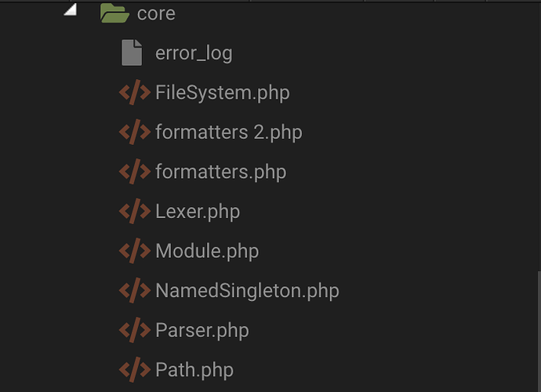
Task: Click the green core folder icon
Action: [114, 13]
